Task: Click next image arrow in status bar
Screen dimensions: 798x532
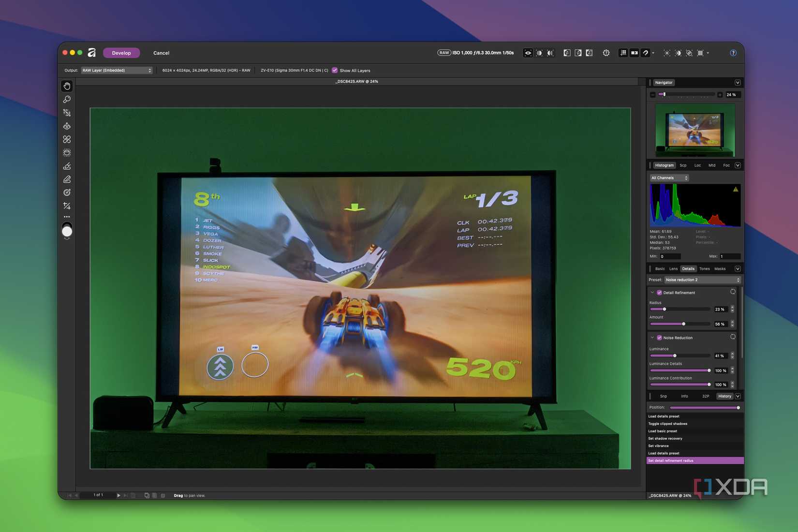Action: tap(118, 495)
